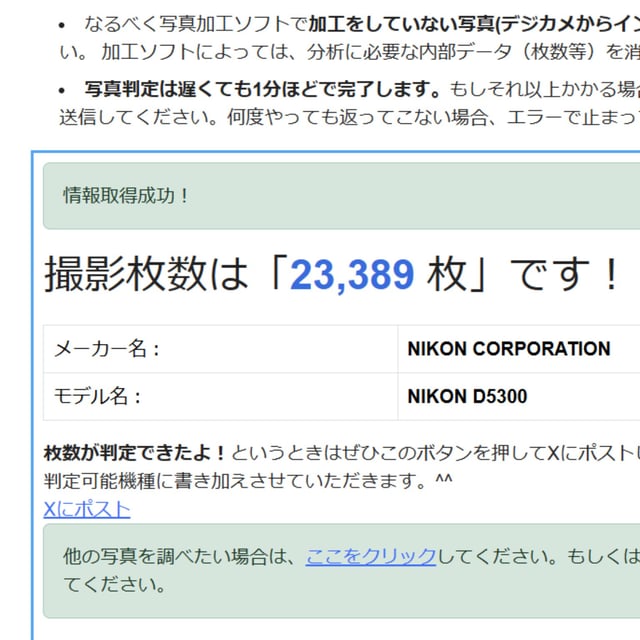Click the blue 23,389 shot count number

[x=351, y=274]
